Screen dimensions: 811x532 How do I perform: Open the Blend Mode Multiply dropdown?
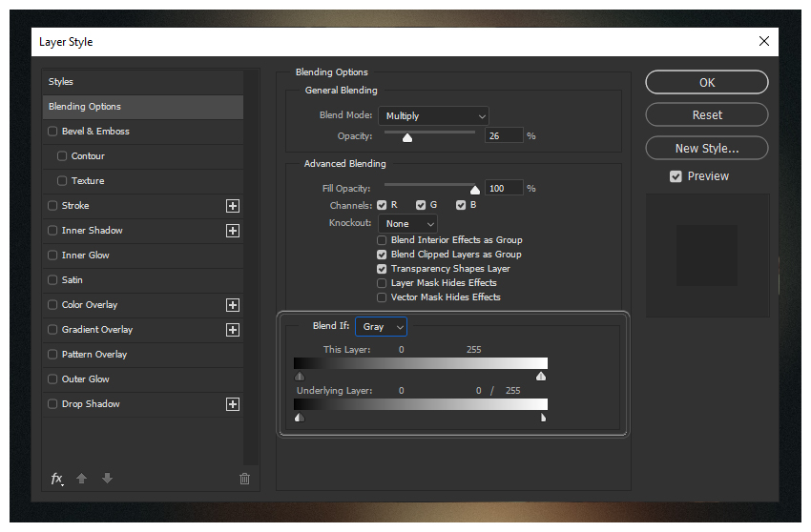[x=433, y=116]
